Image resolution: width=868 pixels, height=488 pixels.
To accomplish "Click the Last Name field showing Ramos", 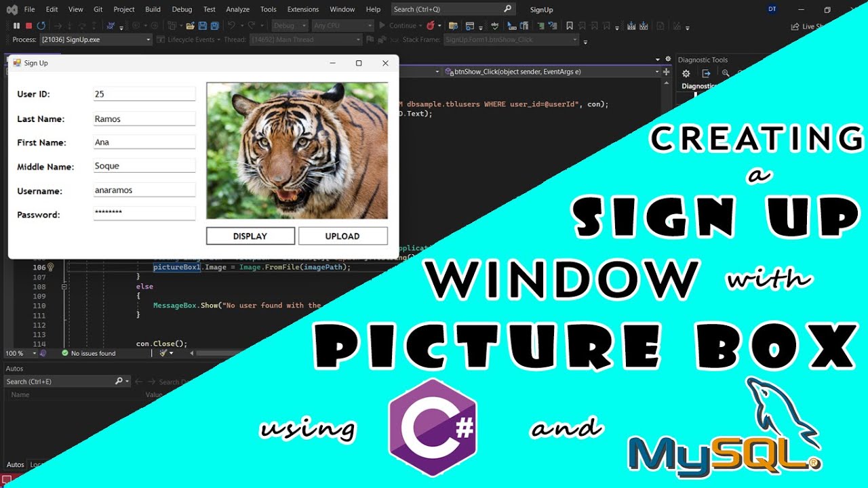I will pos(144,119).
